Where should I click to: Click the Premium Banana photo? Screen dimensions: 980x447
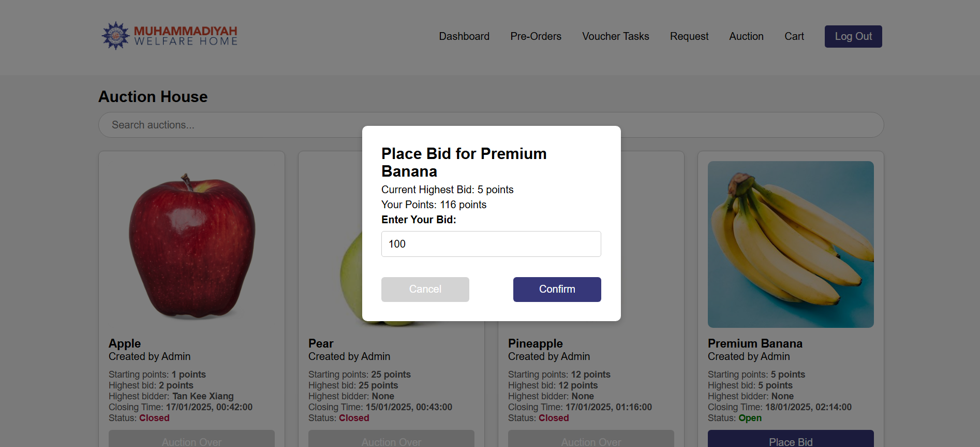(x=790, y=244)
